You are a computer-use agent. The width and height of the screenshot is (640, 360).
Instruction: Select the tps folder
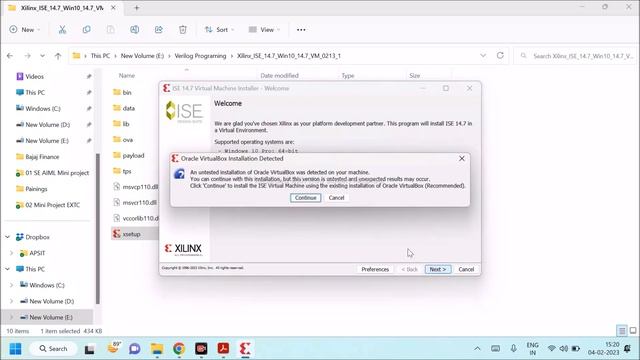point(127,171)
